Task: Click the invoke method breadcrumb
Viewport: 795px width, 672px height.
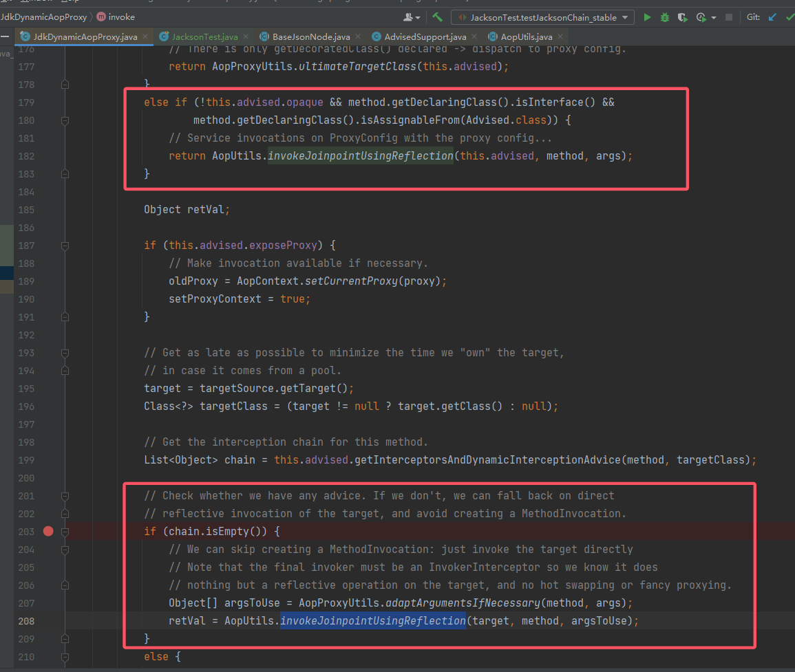Action: pyautogui.click(x=122, y=17)
